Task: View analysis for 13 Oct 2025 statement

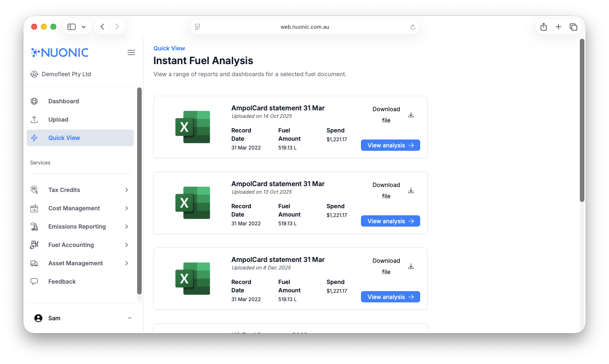Action: [390, 221]
